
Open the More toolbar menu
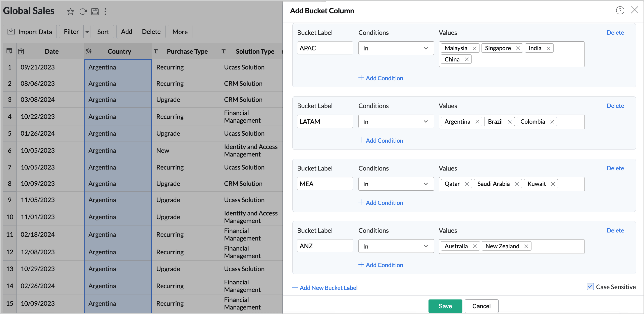coord(180,32)
